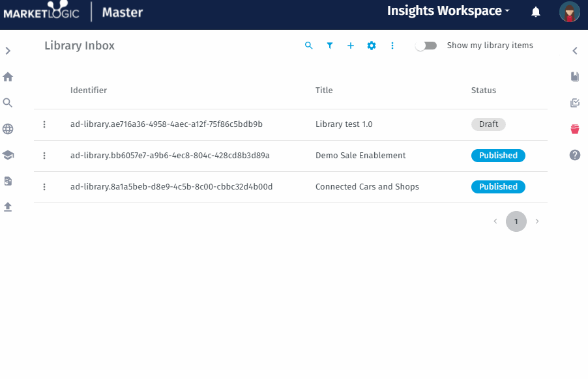Click the plus icon to add library item
Image resolution: width=588 pixels, height=379 pixels.
[x=350, y=46]
